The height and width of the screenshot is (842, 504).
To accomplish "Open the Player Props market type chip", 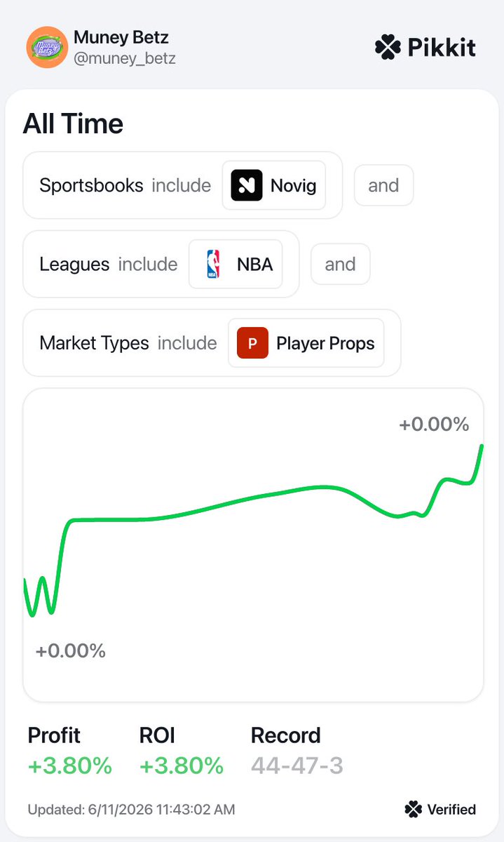I will tap(306, 343).
